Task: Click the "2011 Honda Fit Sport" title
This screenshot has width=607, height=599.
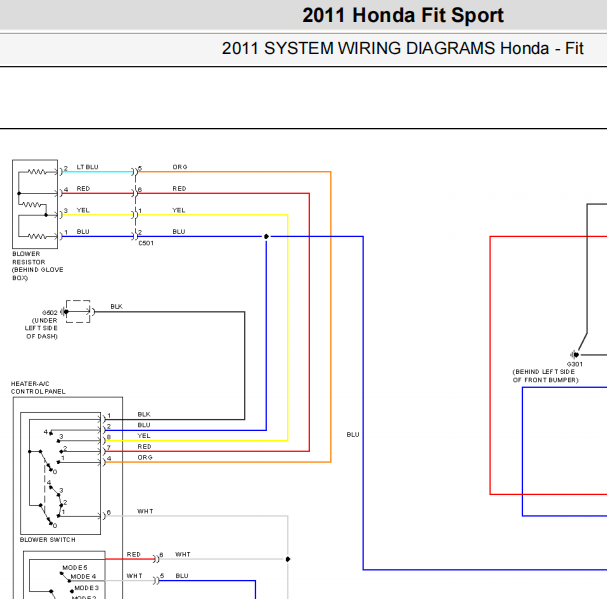Action: click(403, 15)
